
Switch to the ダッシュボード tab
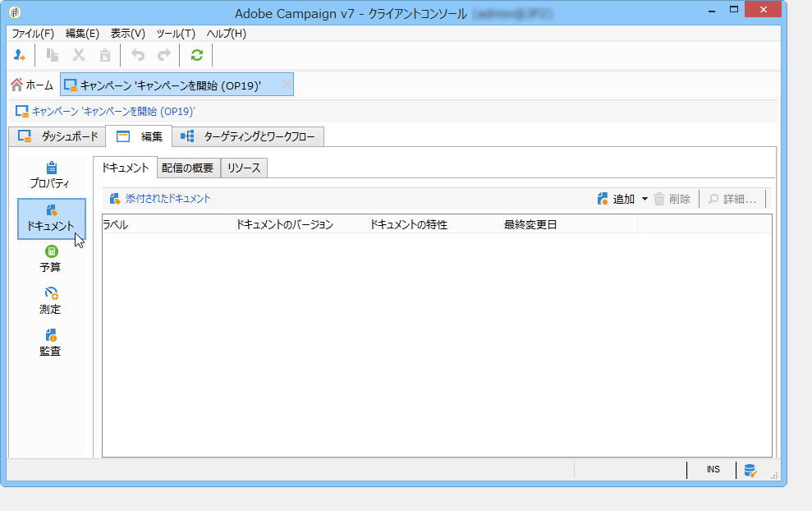point(57,136)
